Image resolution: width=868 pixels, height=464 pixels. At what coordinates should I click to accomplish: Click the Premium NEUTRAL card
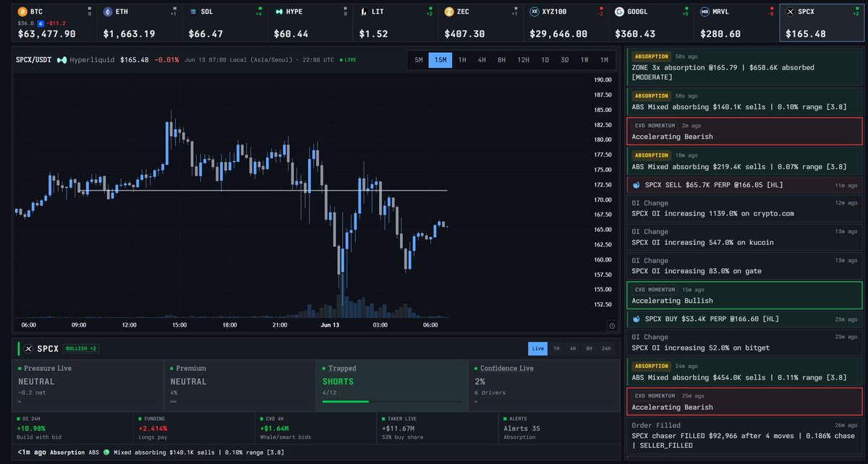[239, 386]
